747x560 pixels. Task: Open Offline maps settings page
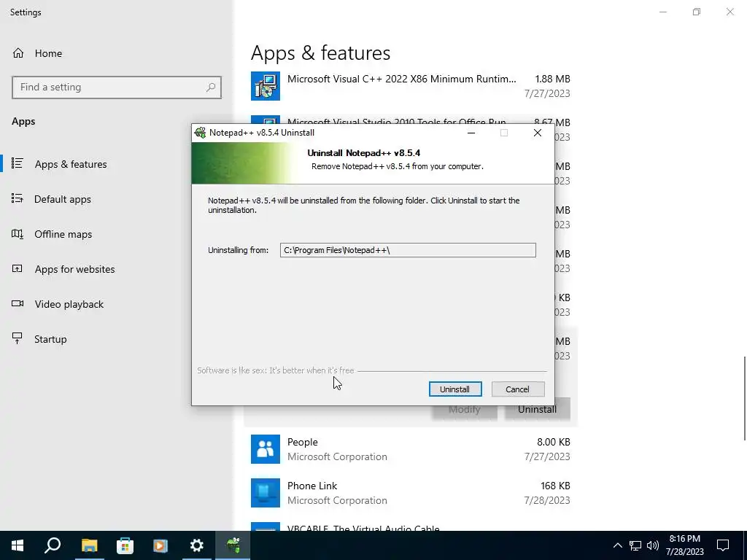click(x=63, y=234)
